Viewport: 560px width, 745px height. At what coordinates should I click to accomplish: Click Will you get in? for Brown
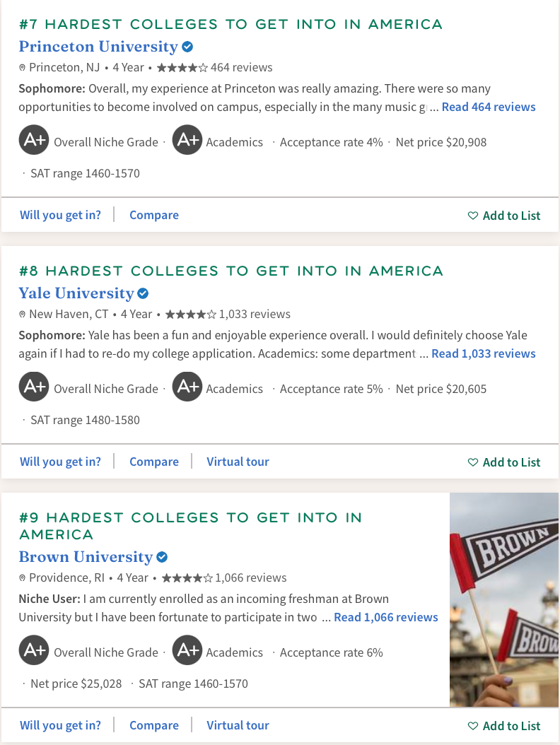tap(60, 725)
